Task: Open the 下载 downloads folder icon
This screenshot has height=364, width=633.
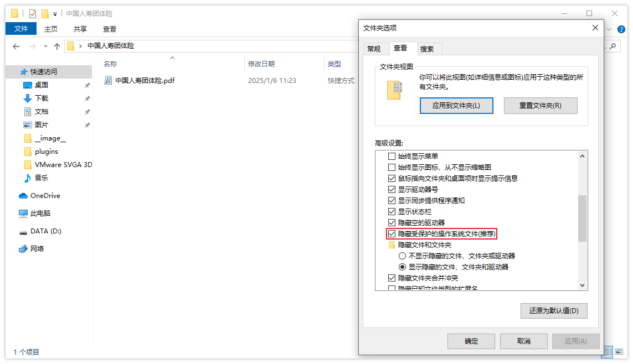Action: [28, 98]
